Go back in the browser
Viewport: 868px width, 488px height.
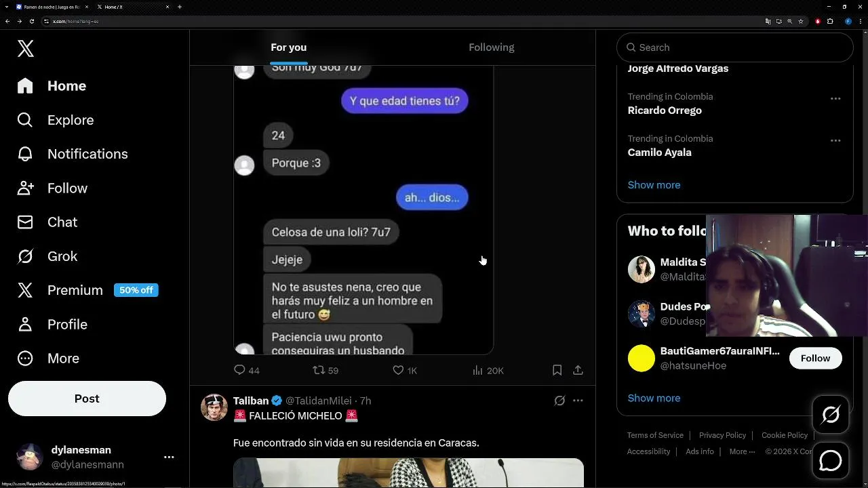[7, 21]
